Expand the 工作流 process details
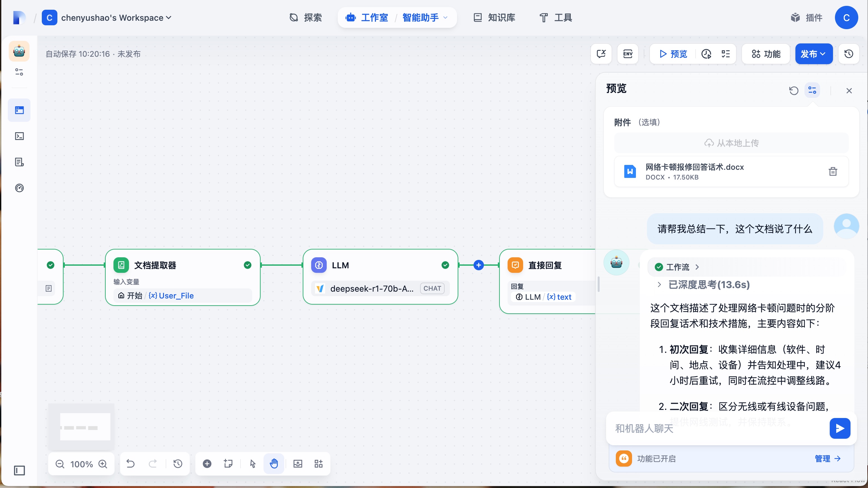 pos(677,267)
